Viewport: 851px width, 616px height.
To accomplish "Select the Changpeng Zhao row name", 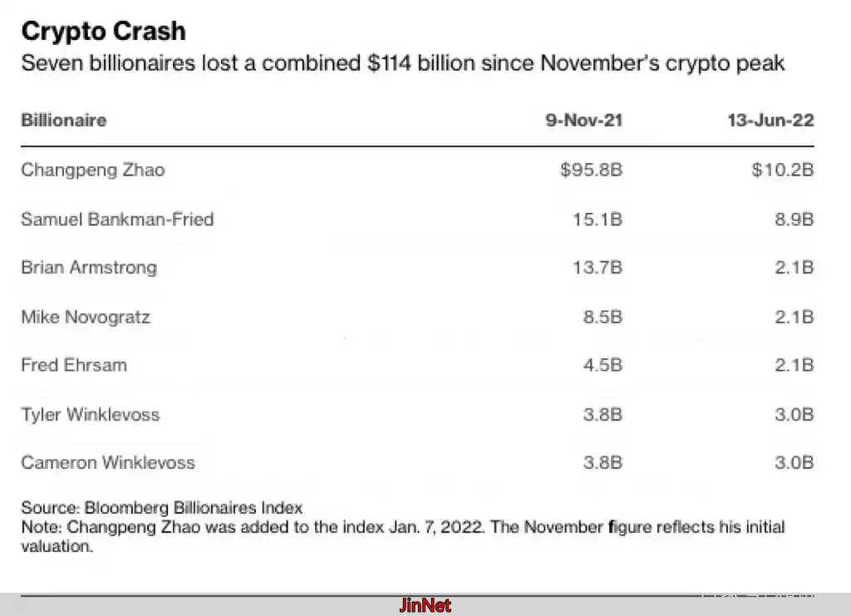I will coord(93,170).
